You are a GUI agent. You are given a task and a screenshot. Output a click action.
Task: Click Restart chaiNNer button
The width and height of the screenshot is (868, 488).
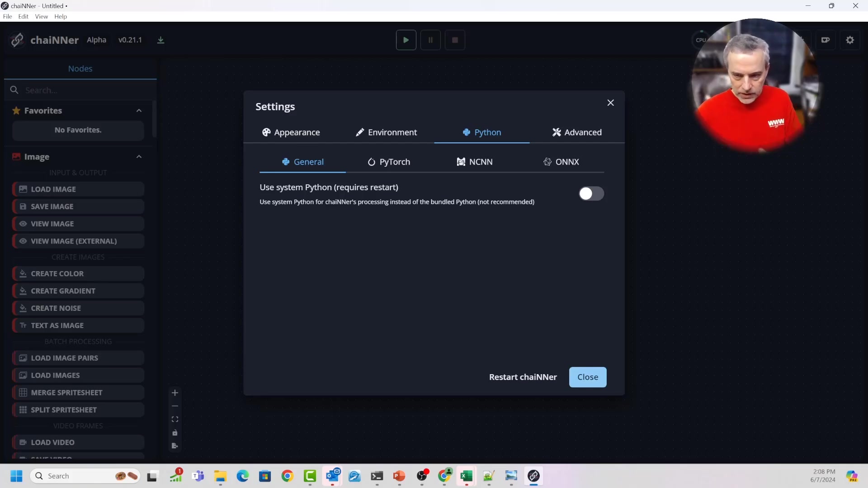tap(523, 377)
